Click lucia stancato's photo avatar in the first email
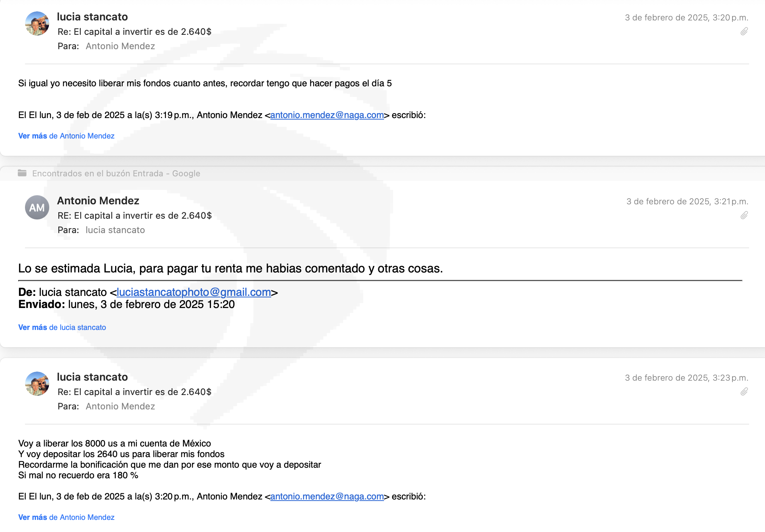 (37, 23)
